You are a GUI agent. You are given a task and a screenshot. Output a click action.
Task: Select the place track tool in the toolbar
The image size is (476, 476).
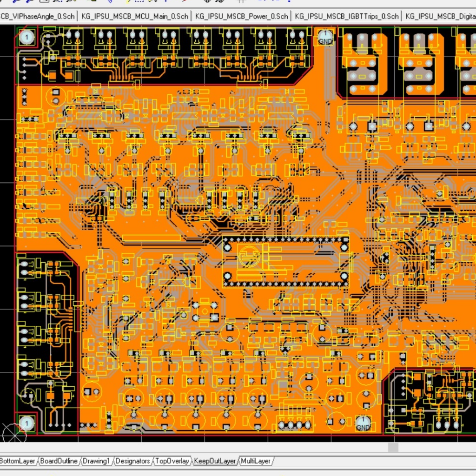pos(14,2)
